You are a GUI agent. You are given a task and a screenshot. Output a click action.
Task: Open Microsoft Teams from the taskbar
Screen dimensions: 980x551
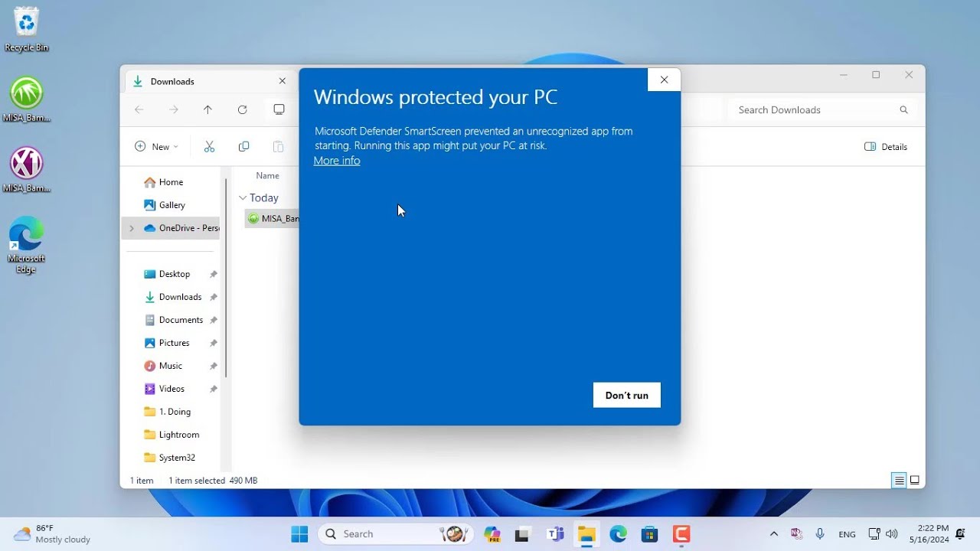coord(555,533)
